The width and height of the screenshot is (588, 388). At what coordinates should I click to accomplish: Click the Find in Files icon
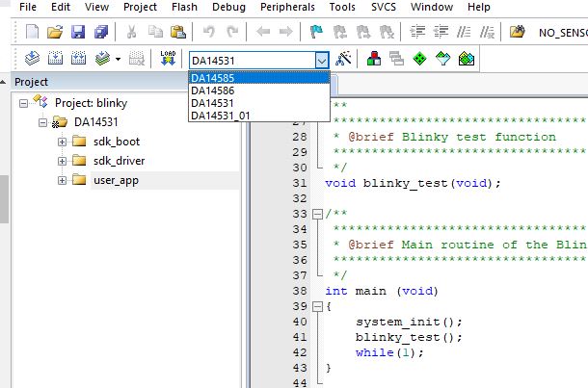pos(517,32)
